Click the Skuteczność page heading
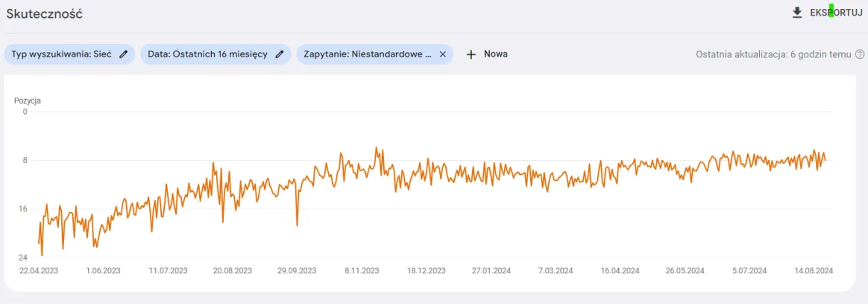 (44, 14)
